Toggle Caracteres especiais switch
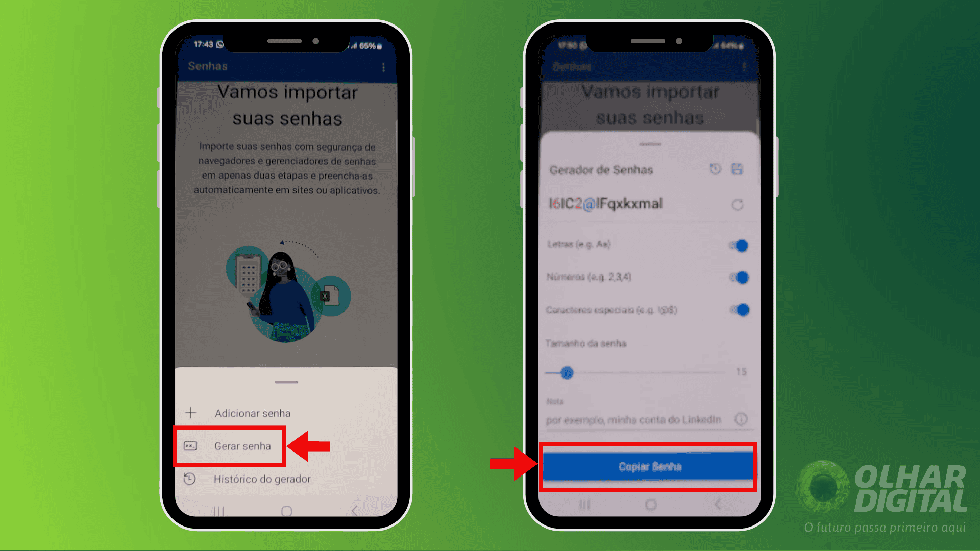Image resolution: width=980 pixels, height=551 pixels. 739,309
